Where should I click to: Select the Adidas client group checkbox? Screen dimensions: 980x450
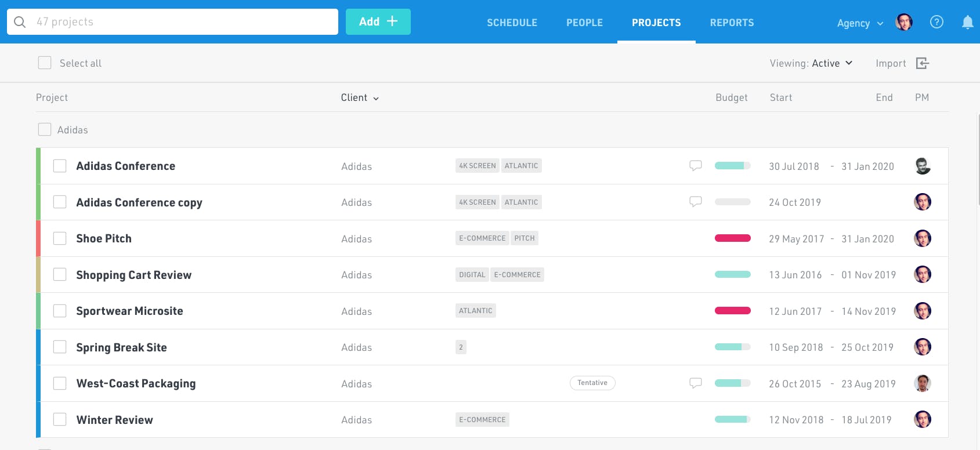coord(45,129)
